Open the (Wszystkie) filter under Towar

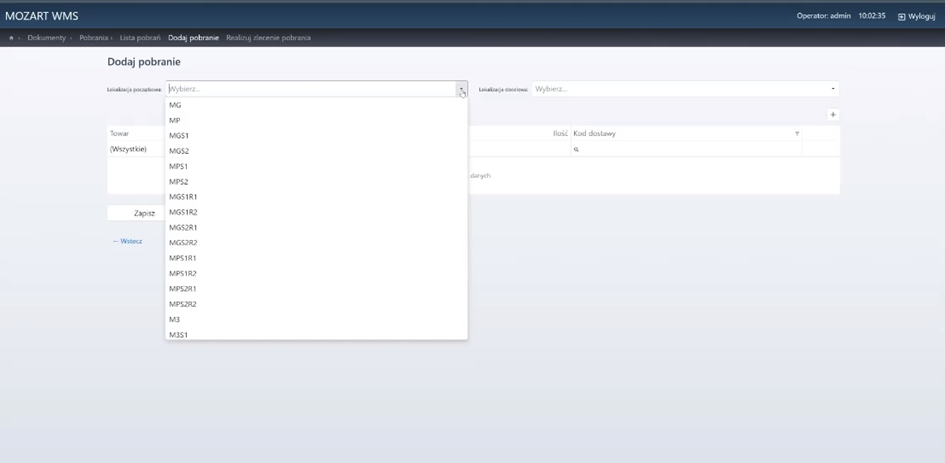(134, 149)
